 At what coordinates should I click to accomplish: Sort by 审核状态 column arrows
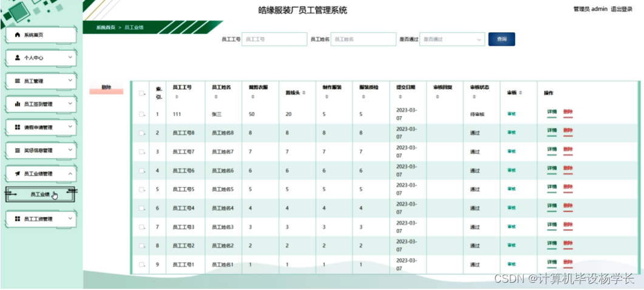point(475,97)
